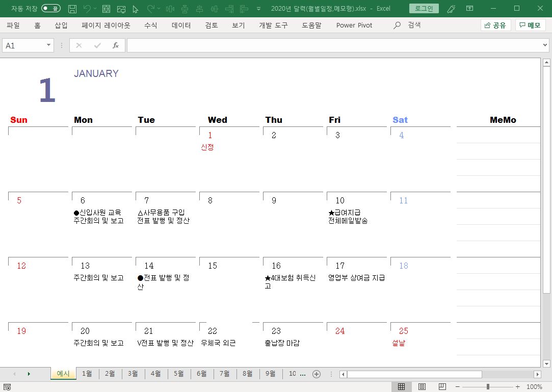Click the Undo arrow icon
The height and width of the screenshot is (392, 552).
coord(87,9)
